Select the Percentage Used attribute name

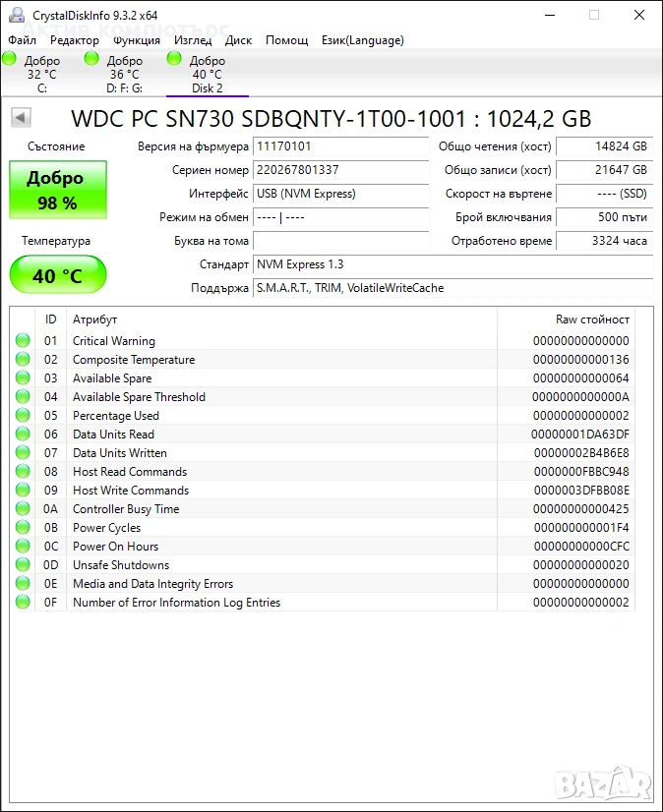click(x=116, y=415)
